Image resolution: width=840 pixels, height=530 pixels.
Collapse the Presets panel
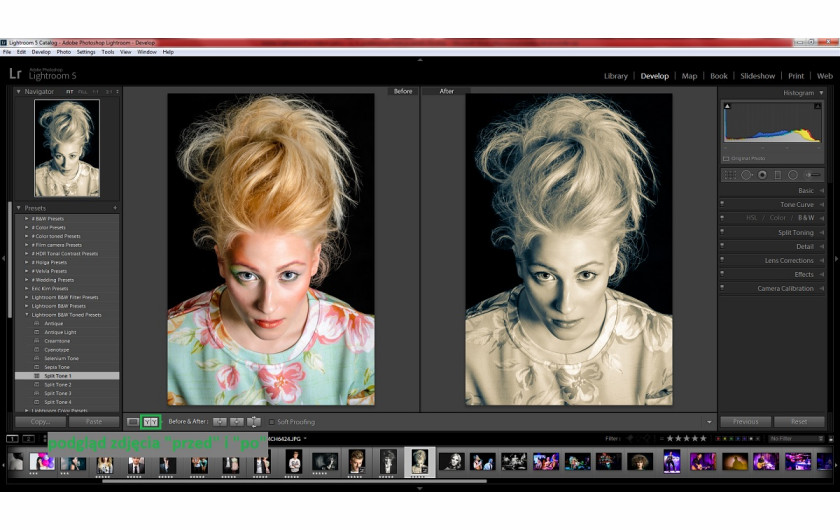[x=19, y=208]
